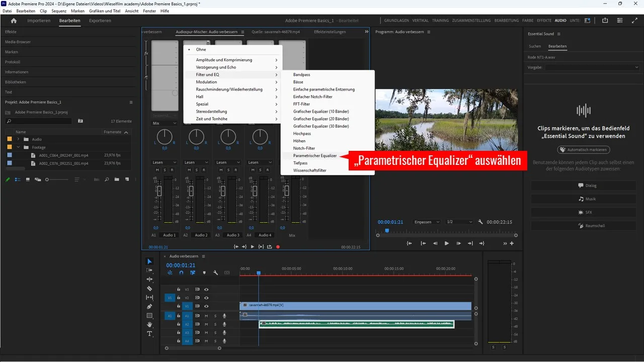Click the green pencil write-protect icon
644x362 pixels.
coord(8,179)
